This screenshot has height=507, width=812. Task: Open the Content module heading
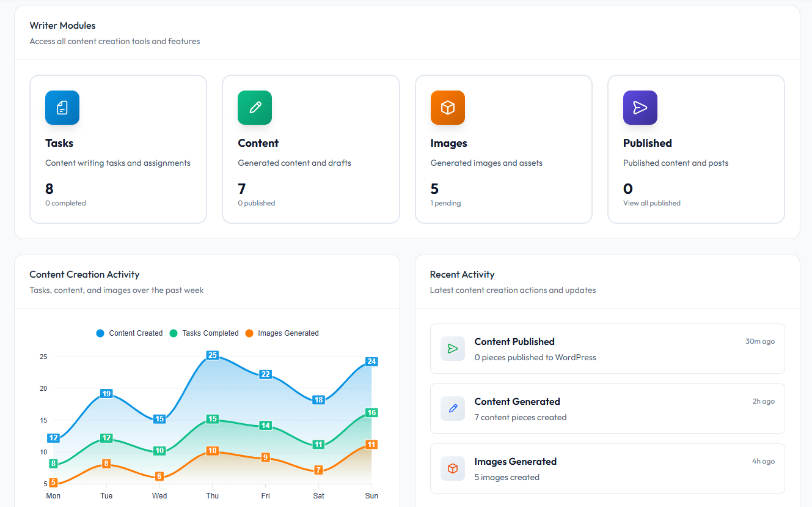pos(258,143)
